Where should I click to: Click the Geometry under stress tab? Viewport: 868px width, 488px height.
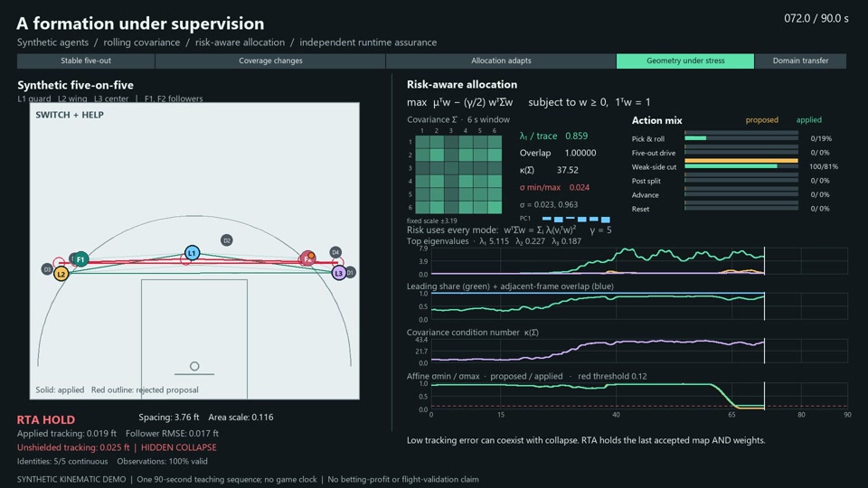685,61
